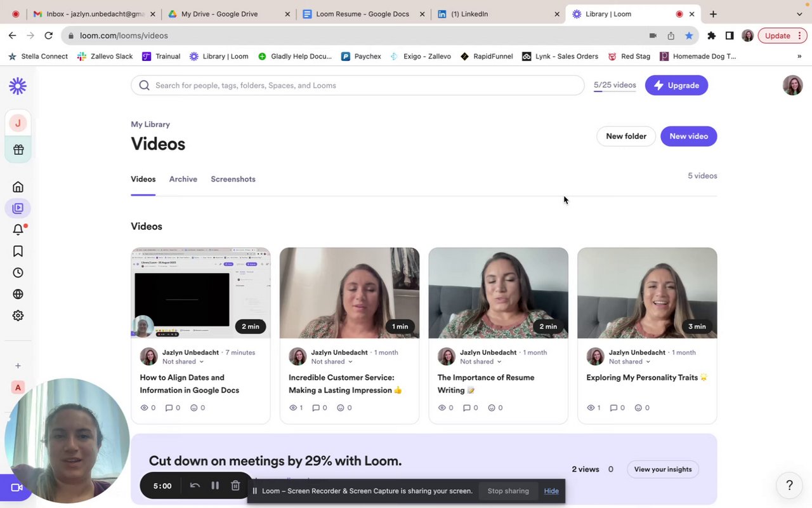Open the notifications bell icon
812x508 pixels.
click(x=18, y=230)
